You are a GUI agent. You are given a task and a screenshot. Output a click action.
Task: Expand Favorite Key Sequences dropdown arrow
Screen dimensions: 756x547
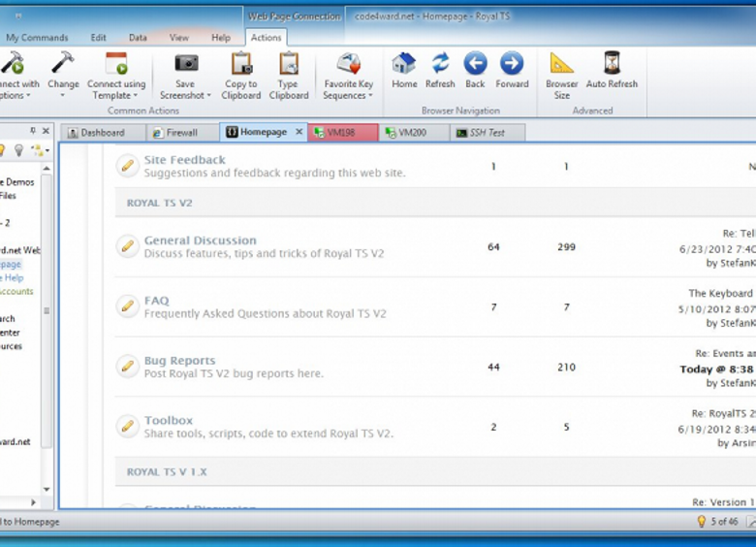click(371, 95)
